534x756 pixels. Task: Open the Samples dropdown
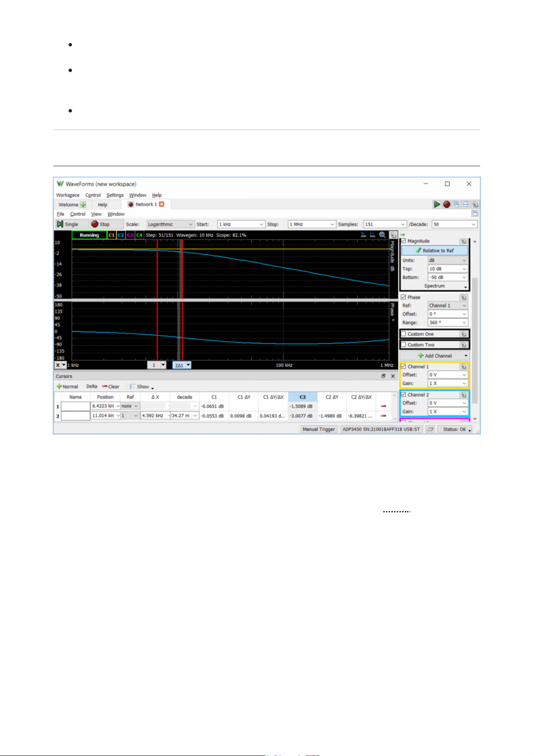pyautogui.click(x=385, y=224)
